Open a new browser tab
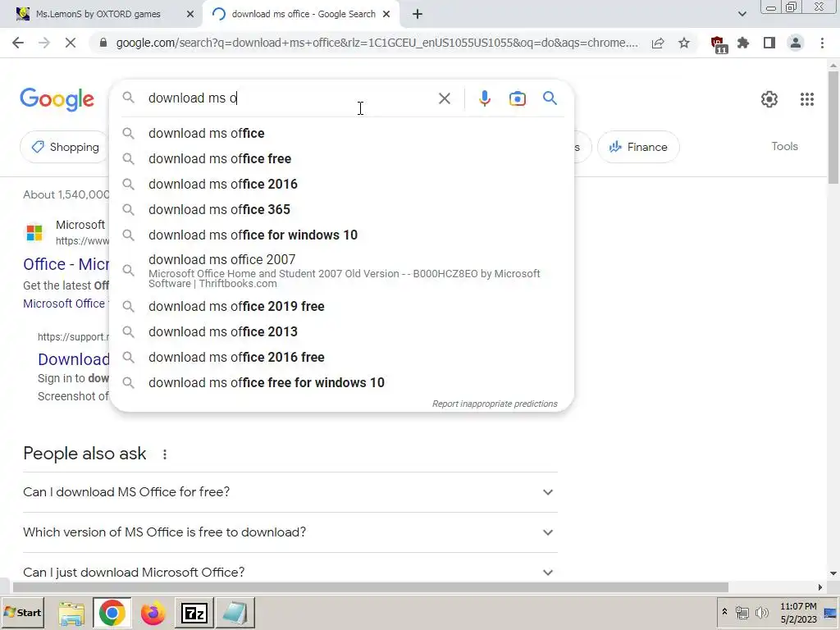 [x=418, y=15]
